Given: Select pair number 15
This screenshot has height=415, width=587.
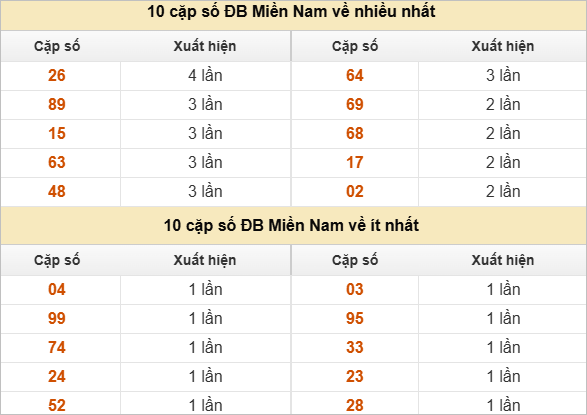Looking at the screenshot, I should (x=57, y=134).
